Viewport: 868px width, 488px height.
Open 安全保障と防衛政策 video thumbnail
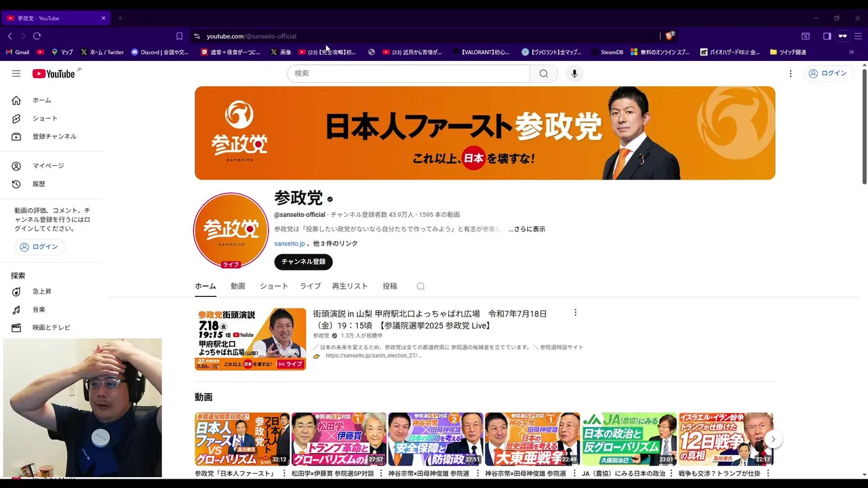(436, 439)
